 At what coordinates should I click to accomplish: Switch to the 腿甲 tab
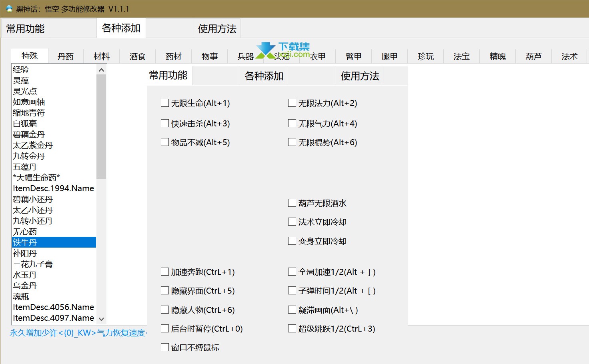coord(390,56)
